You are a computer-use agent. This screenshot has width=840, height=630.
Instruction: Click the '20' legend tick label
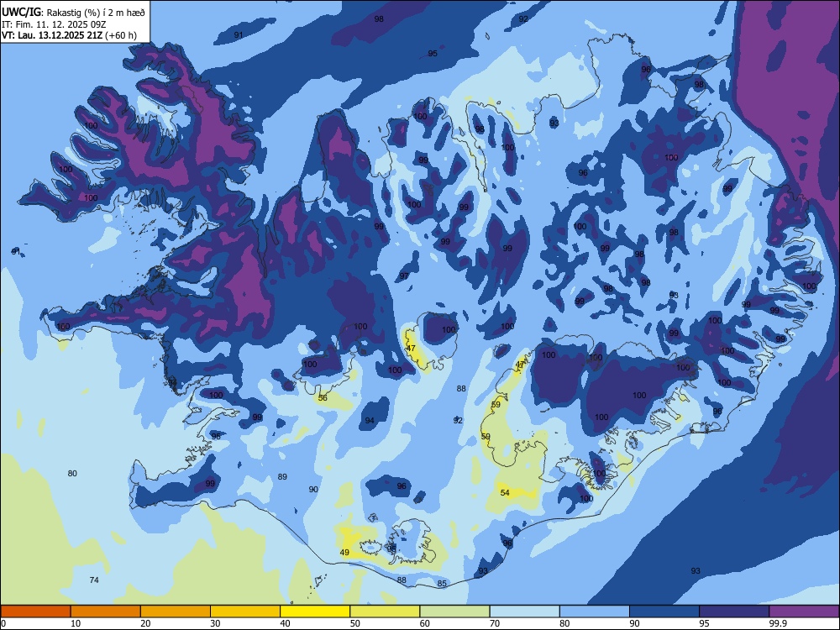coord(145,623)
